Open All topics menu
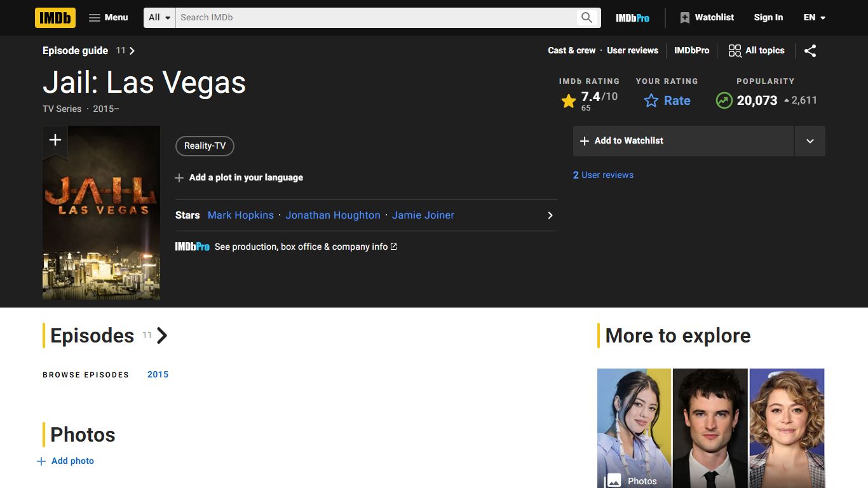Viewport: 868px width, 488px height. (x=756, y=51)
